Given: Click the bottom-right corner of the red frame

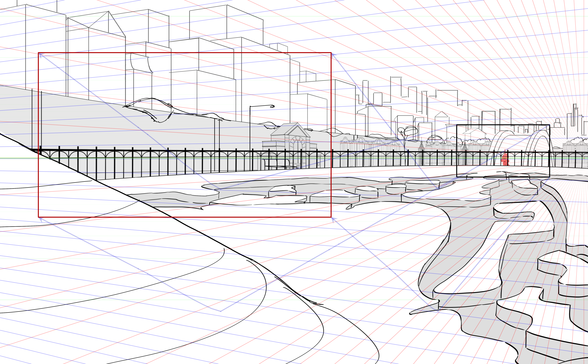Looking at the screenshot, I should coord(331,217).
